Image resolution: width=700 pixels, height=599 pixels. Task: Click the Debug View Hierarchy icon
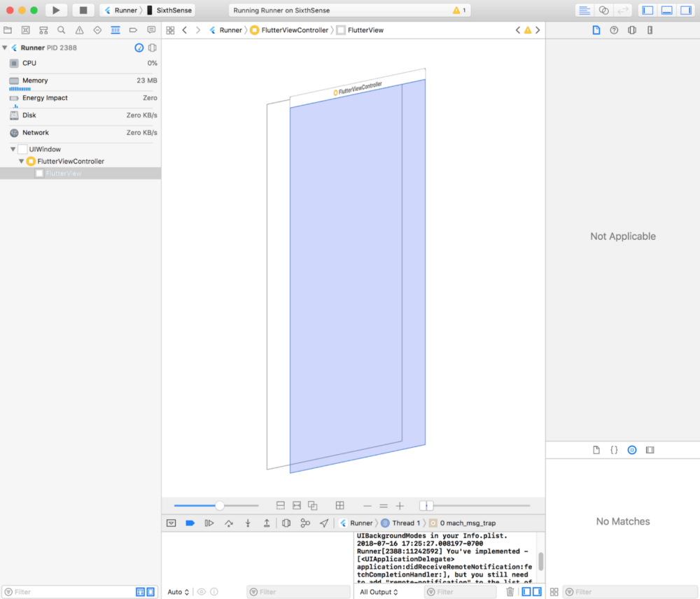tap(286, 523)
